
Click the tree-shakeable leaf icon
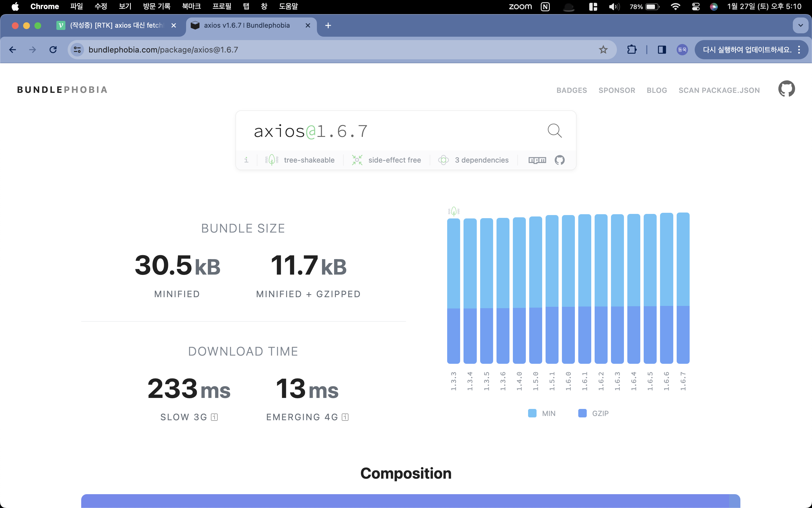[x=272, y=160]
